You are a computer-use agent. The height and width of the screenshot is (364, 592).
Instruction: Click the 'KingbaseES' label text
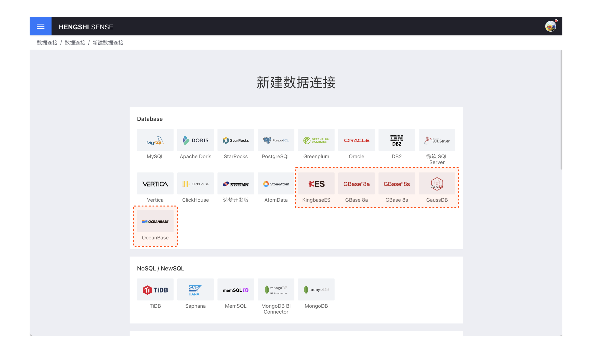316,200
